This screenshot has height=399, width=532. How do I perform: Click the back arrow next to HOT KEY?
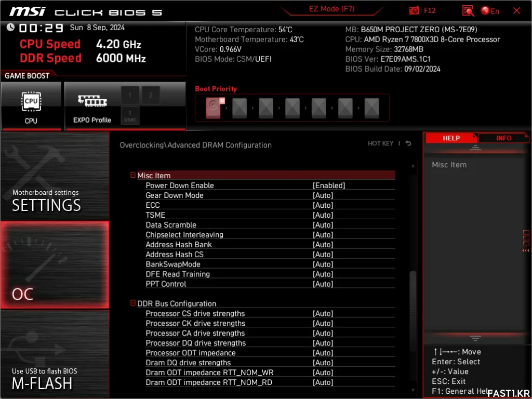tap(408, 143)
